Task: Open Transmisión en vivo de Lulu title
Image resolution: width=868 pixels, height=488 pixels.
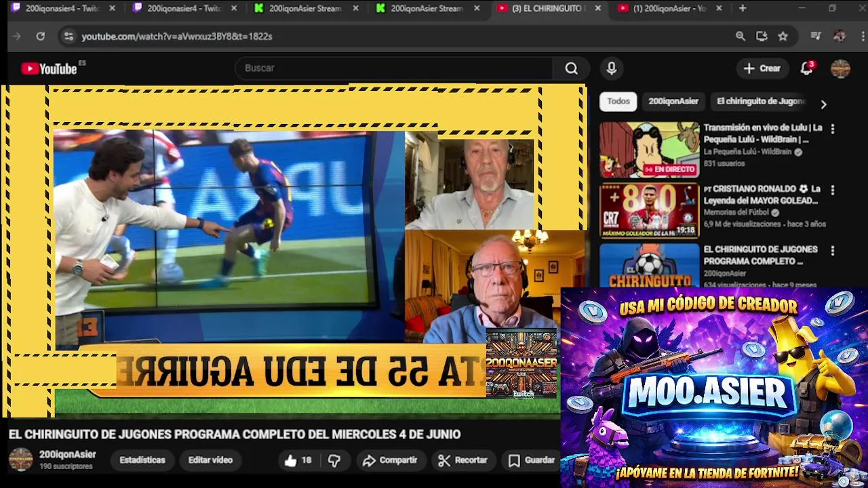Action: point(763,134)
